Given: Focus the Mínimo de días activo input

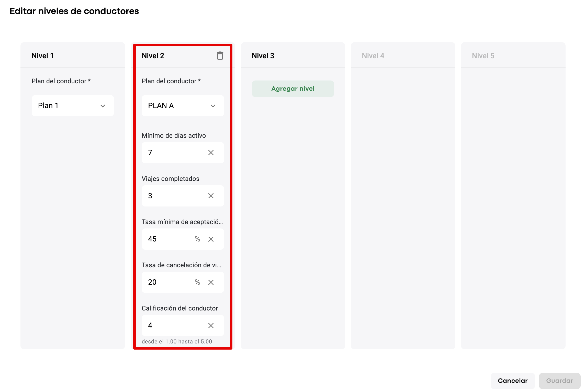Looking at the screenshot, I should 174,153.
